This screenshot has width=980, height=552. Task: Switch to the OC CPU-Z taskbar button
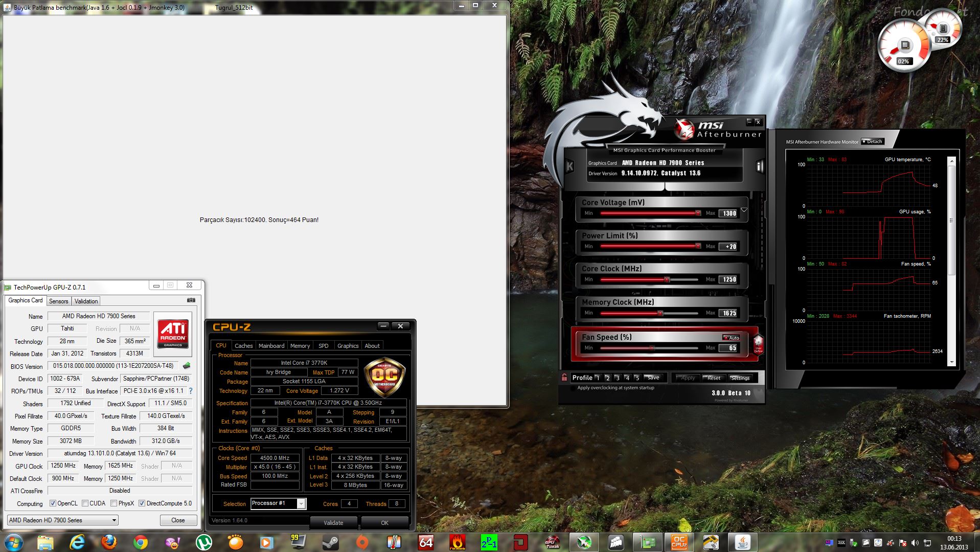[679, 542]
